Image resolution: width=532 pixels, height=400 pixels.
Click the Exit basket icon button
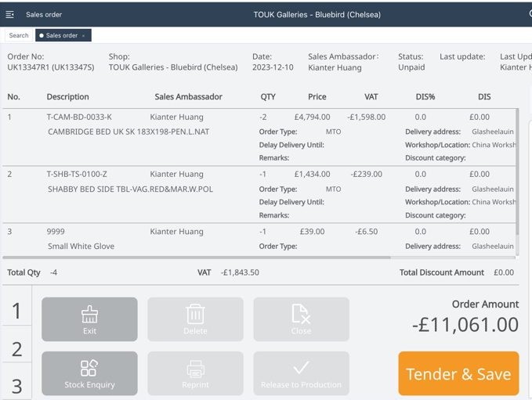(x=89, y=319)
